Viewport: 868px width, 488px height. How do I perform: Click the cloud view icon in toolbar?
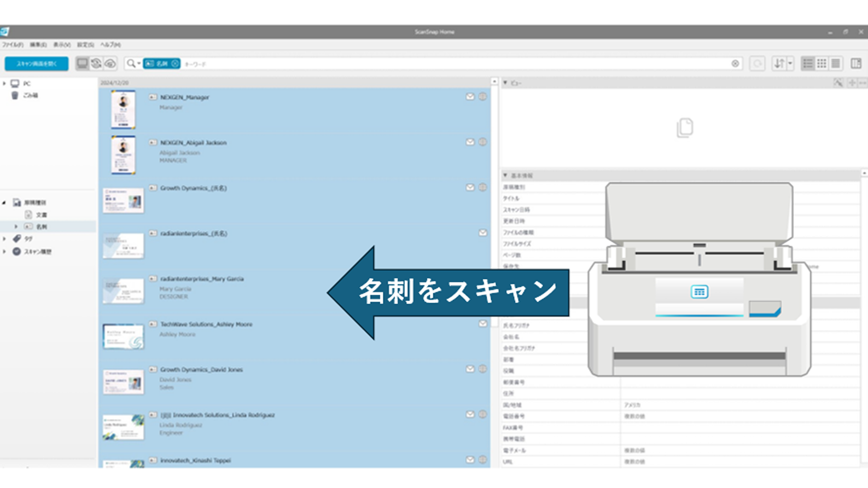[110, 63]
